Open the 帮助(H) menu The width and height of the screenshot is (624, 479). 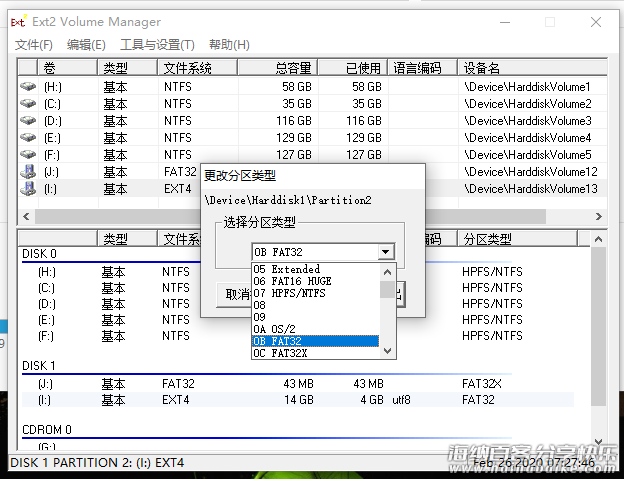click(229, 45)
